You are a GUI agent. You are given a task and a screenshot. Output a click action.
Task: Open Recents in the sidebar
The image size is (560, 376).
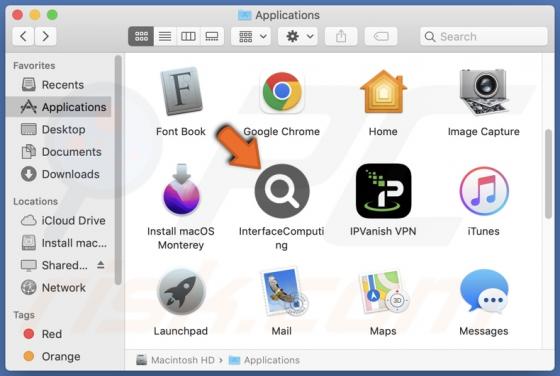click(59, 85)
